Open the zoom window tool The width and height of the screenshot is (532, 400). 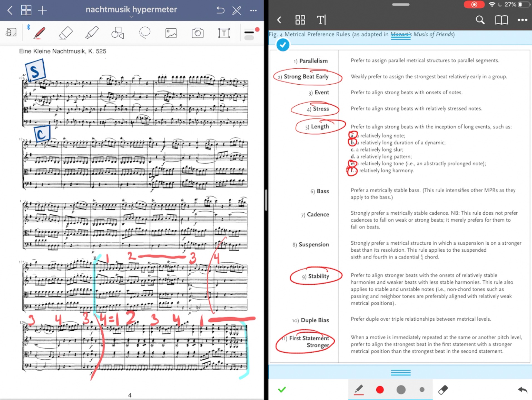[x=11, y=33]
